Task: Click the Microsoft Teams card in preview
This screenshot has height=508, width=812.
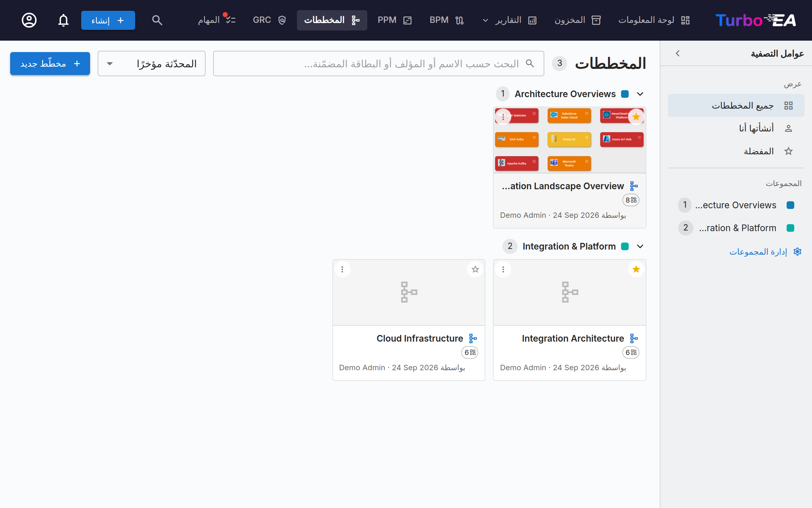Action: point(569,164)
